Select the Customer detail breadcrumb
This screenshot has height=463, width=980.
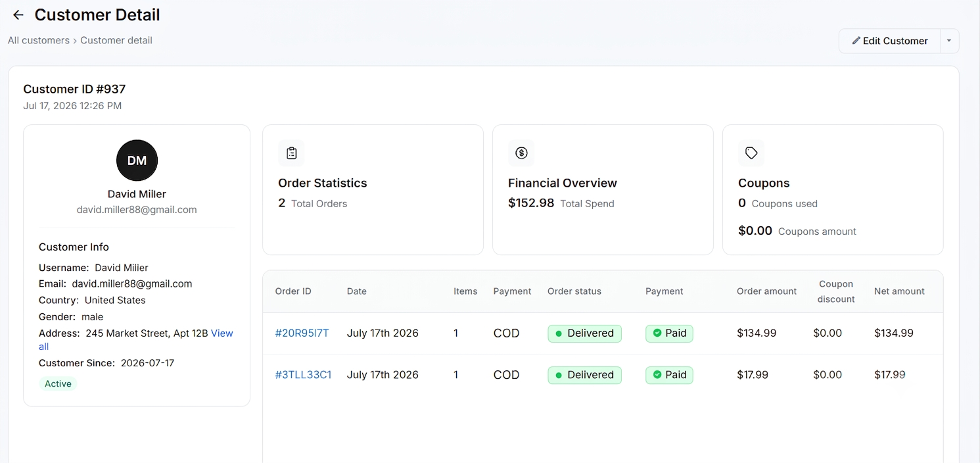click(116, 40)
